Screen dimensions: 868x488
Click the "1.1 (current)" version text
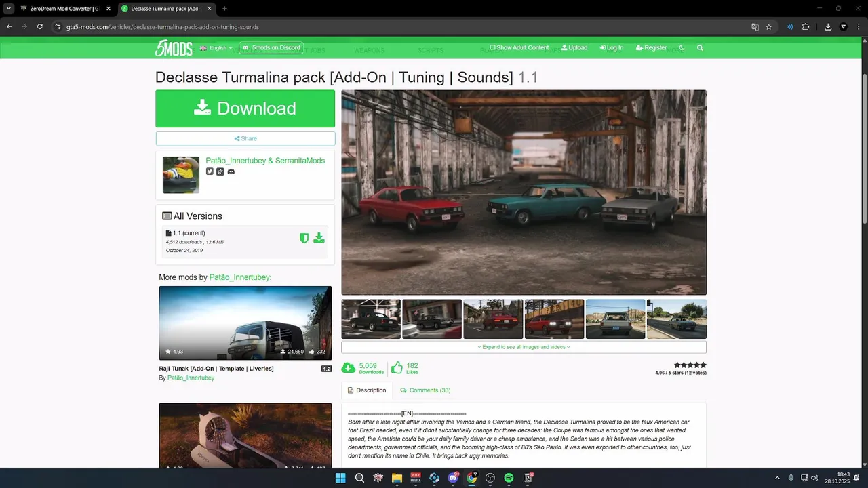pyautogui.click(x=189, y=233)
